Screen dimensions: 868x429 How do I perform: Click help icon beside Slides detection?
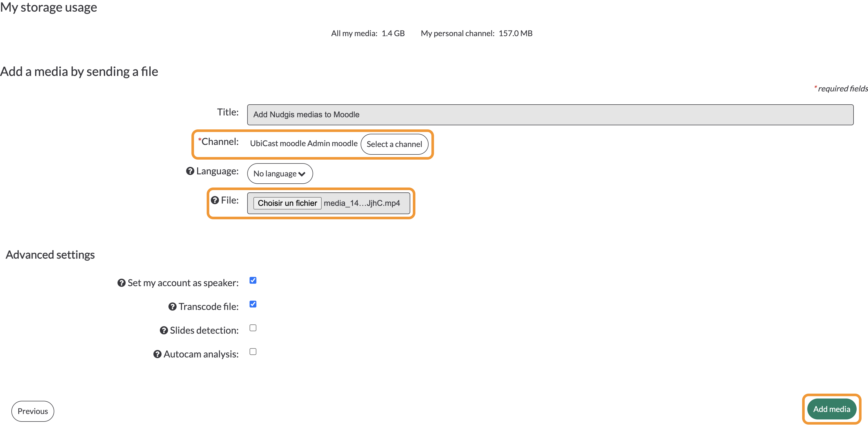pos(164,331)
